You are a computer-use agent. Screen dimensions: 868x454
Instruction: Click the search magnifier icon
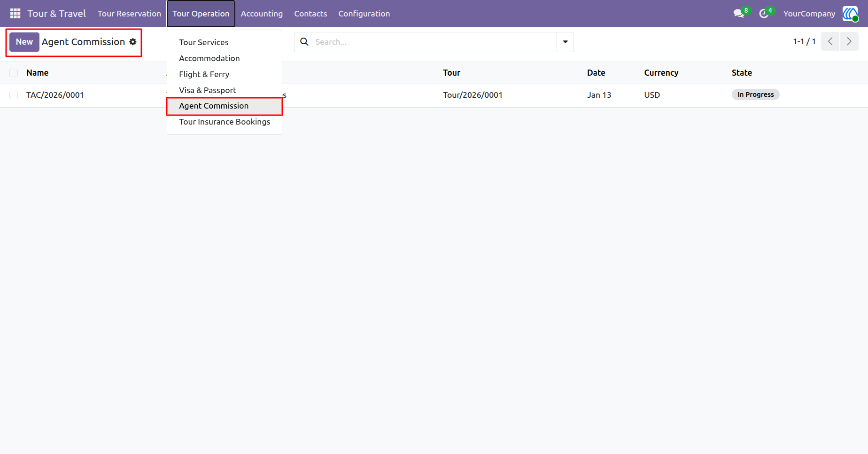[304, 42]
